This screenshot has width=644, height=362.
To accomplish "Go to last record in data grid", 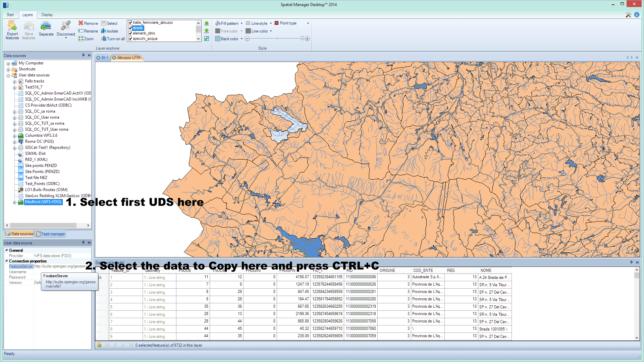I will click(131, 345).
